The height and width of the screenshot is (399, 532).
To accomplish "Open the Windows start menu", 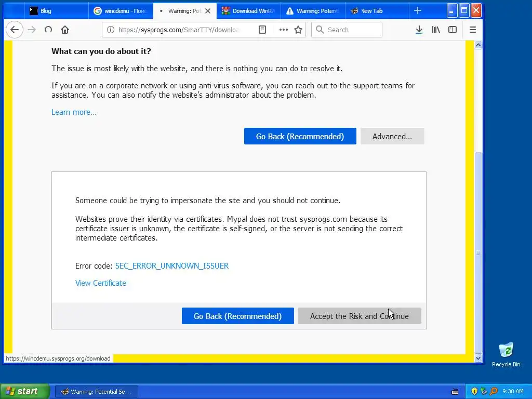I will pos(25,392).
